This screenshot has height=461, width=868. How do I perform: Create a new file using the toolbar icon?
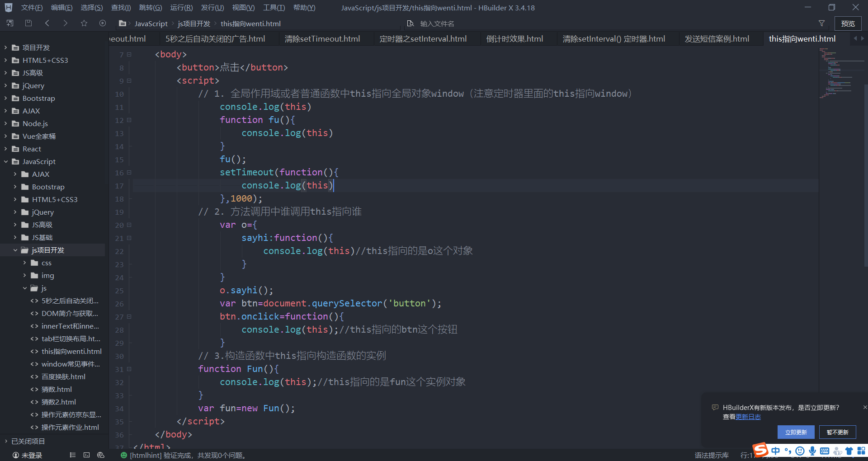coord(9,23)
